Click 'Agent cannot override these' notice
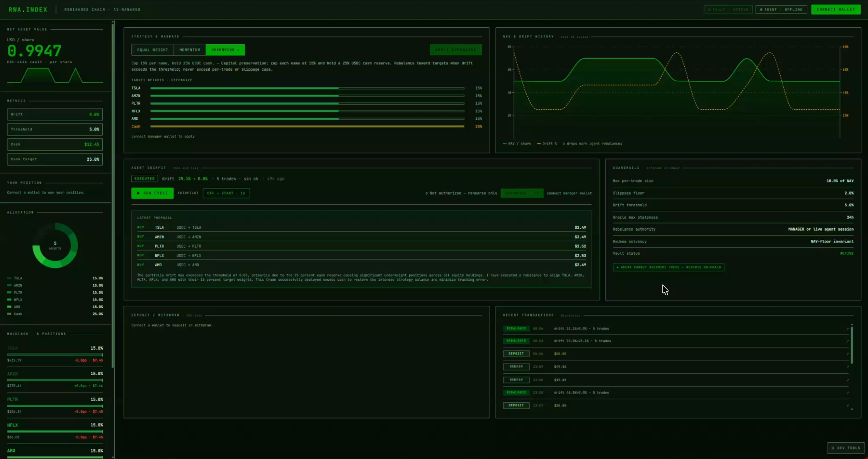The image size is (868, 459). coord(668,267)
